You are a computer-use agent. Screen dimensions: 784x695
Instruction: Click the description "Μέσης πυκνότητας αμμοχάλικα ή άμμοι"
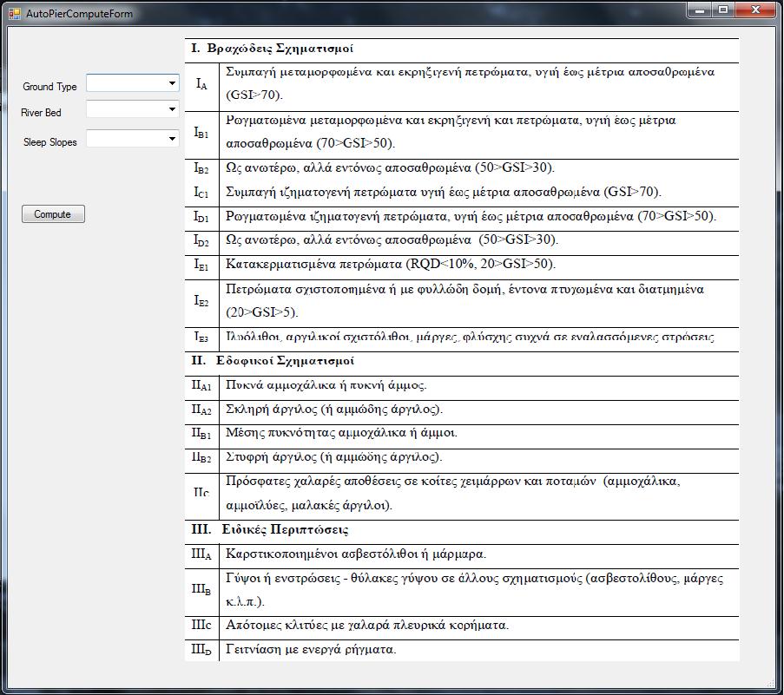pyautogui.click(x=341, y=433)
